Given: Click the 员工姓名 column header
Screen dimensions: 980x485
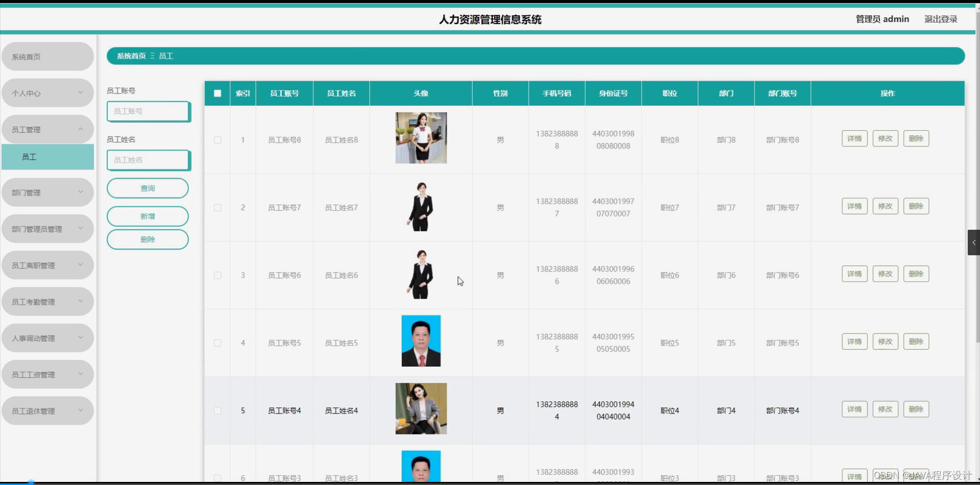Looking at the screenshot, I should tap(341, 93).
